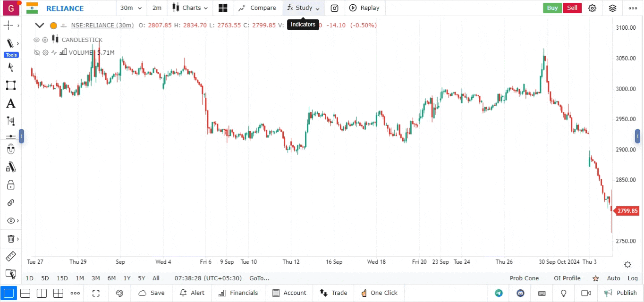Expand the Charts type dropdown
644x302 pixels.
pyautogui.click(x=190, y=8)
